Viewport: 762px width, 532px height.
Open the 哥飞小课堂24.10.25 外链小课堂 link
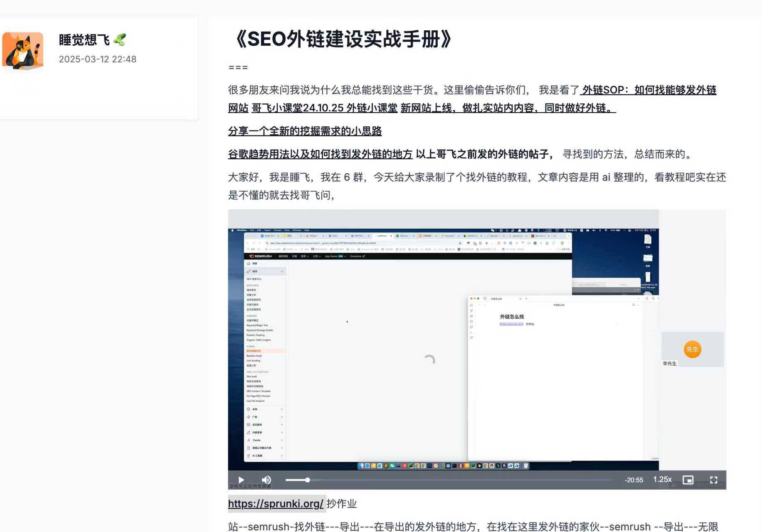325,108
